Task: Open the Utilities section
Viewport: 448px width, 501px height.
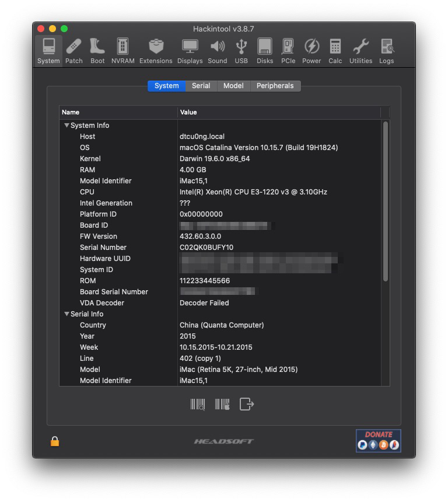Action: (x=360, y=51)
